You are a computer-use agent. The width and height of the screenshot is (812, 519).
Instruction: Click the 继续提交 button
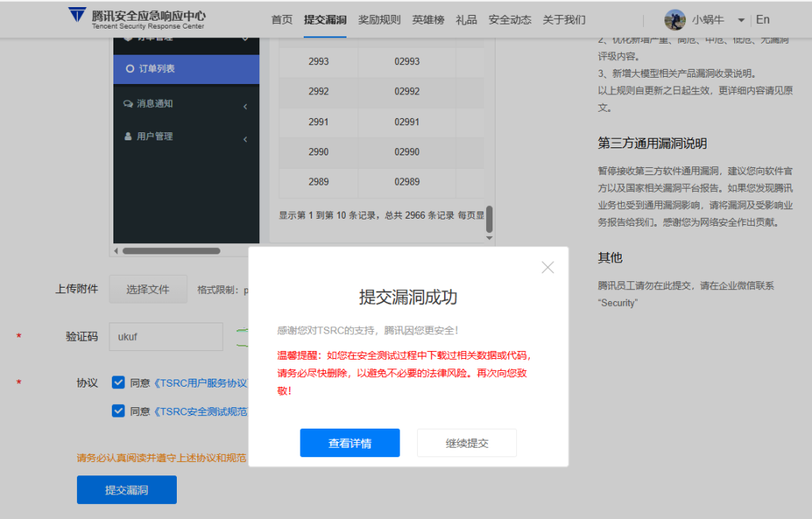(466, 443)
